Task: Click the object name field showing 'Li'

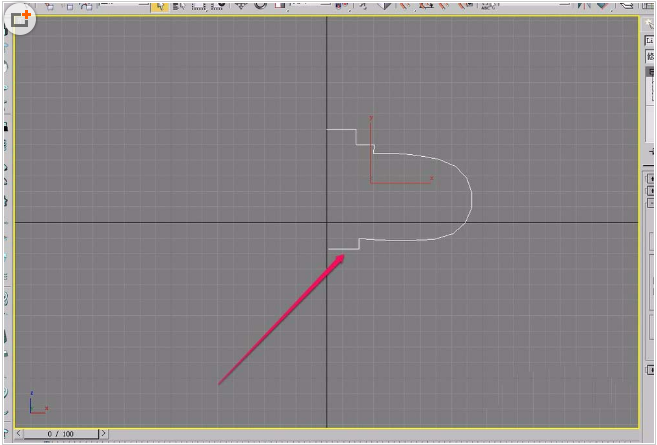Action: pos(650,41)
